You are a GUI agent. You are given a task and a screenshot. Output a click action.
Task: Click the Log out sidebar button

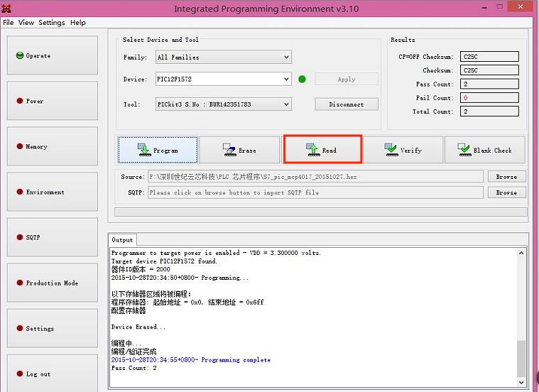click(x=53, y=373)
